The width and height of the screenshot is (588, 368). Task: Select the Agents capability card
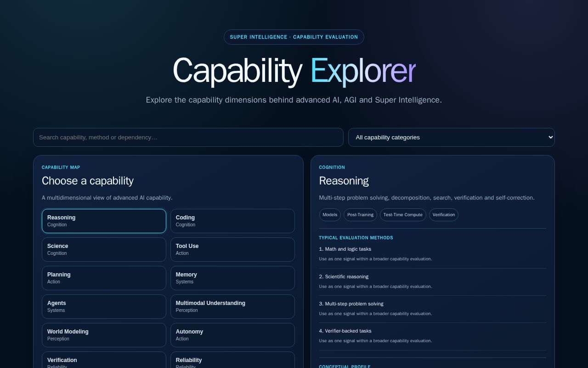[x=104, y=306]
